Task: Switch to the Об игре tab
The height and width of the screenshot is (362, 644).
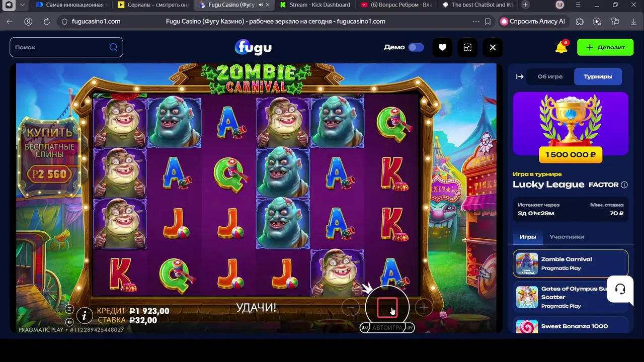Action: click(550, 76)
